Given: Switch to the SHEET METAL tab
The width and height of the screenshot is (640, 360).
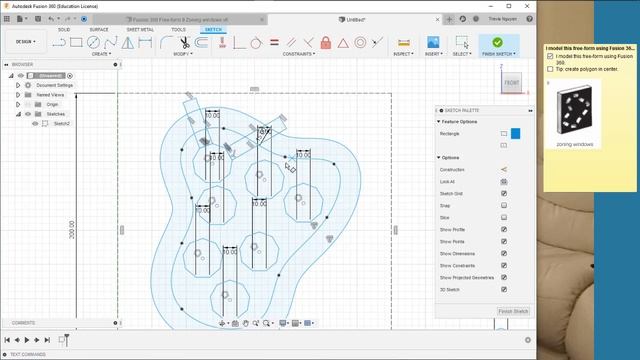Looking at the screenshot, I should click(x=140, y=30).
